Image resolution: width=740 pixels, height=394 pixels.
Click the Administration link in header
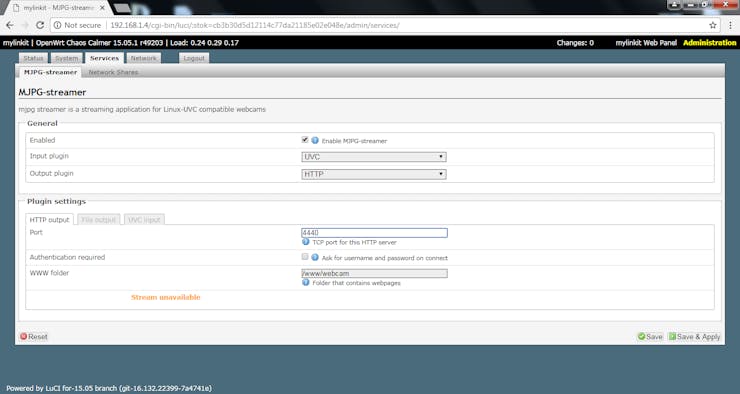coord(709,42)
